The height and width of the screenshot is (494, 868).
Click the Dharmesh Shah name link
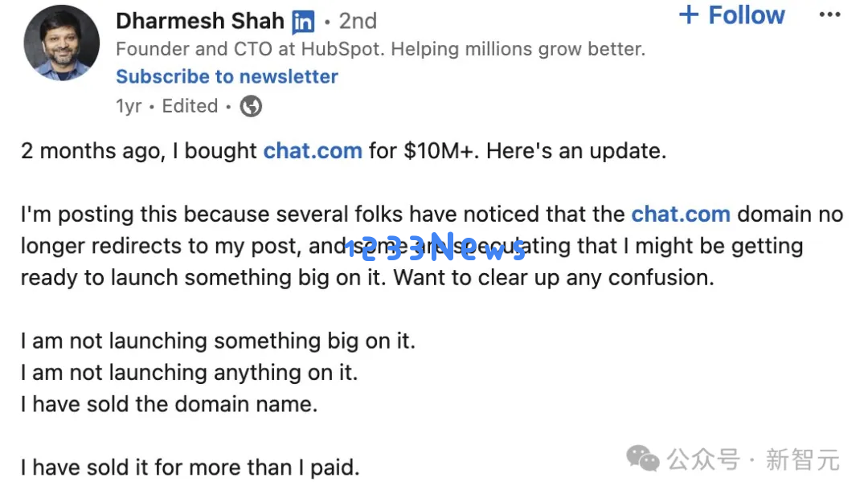(200, 21)
